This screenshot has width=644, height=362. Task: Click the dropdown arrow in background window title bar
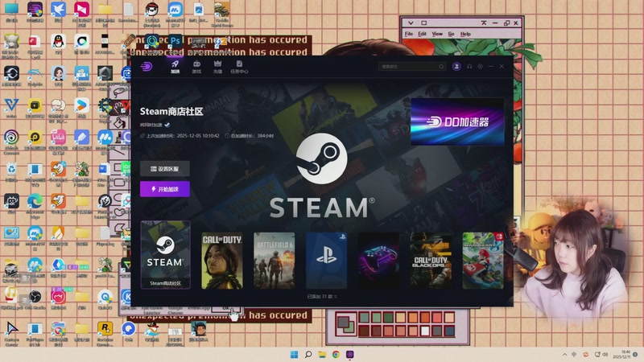tap(411, 23)
